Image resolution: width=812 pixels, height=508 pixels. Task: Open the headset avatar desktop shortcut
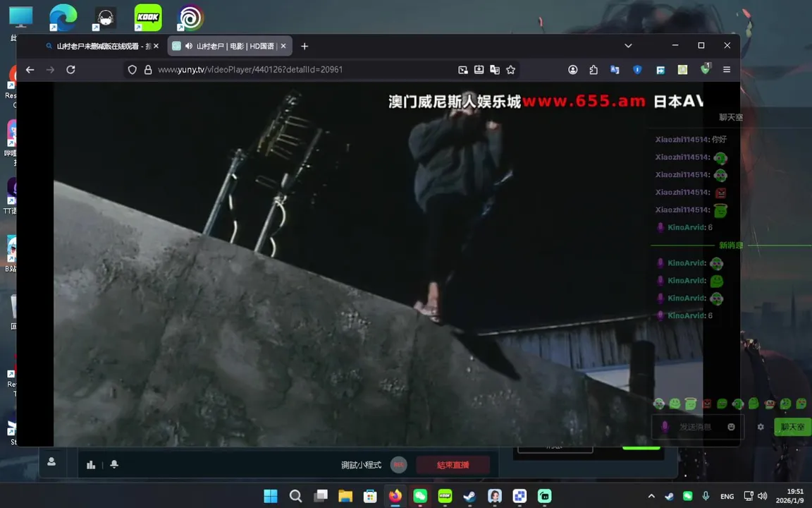(x=105, y=18)
